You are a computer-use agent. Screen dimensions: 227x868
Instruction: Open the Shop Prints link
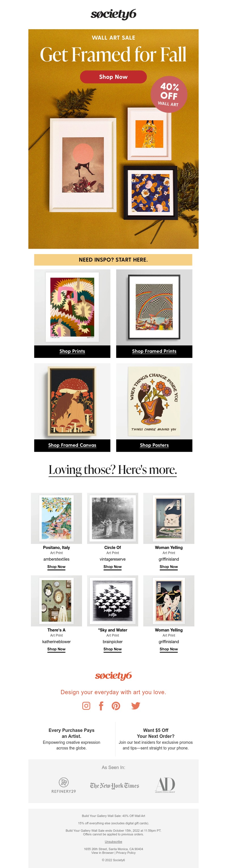(x=72, y=351)
